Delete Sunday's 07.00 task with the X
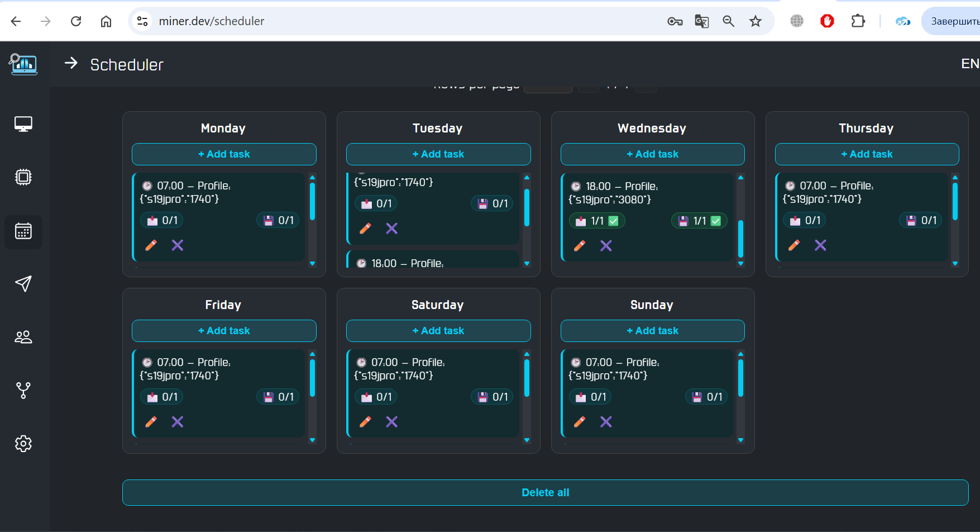Viewport: 980px width, 532px height. pos(606,422)
